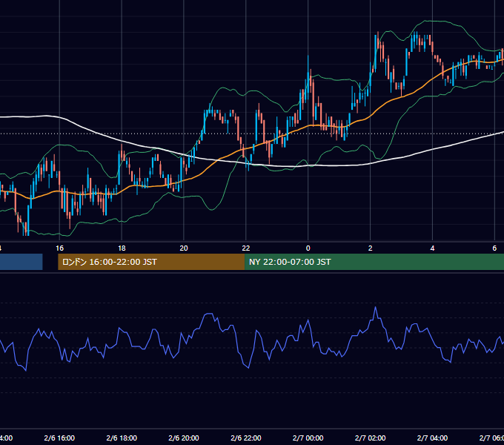Click the upper chart axis label 18

tap(122, 248)
